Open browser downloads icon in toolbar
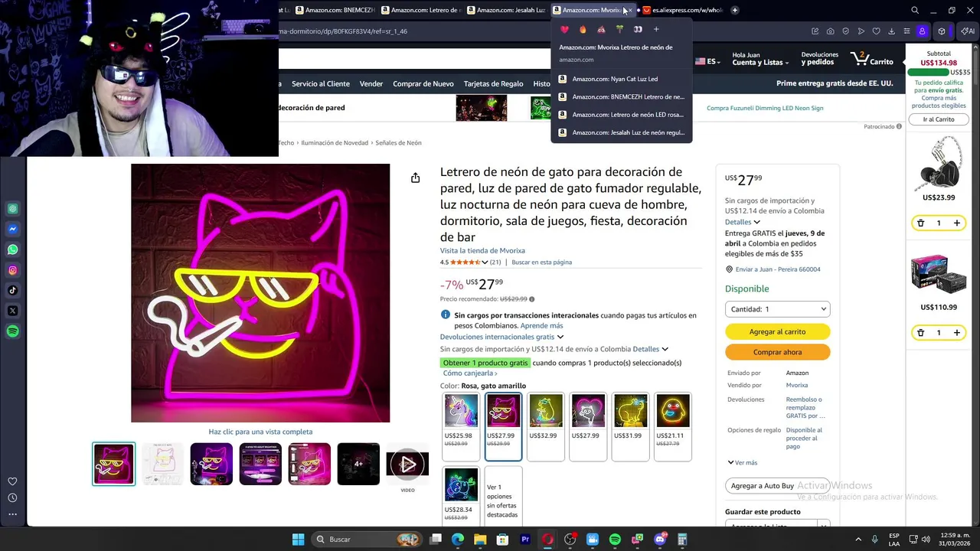This screenshot has width=980, height=551. coord(891,31)
